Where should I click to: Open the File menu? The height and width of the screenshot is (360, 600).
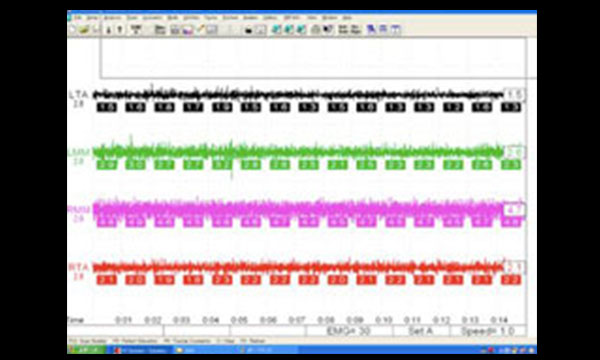pos(78,18)
